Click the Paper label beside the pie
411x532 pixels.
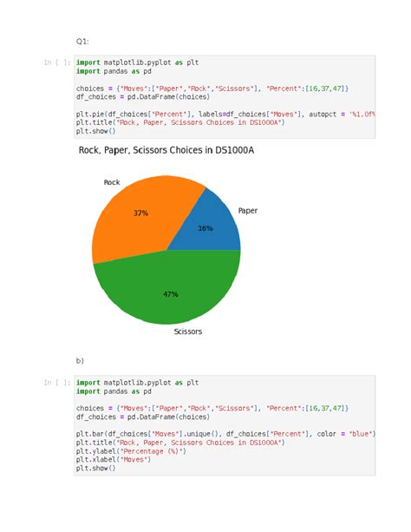[x=247, y=211]
